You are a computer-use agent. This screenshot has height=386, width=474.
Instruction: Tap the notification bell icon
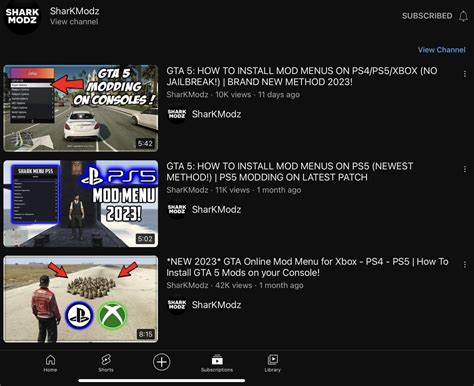pyautogui.click(x=463, y=16)
